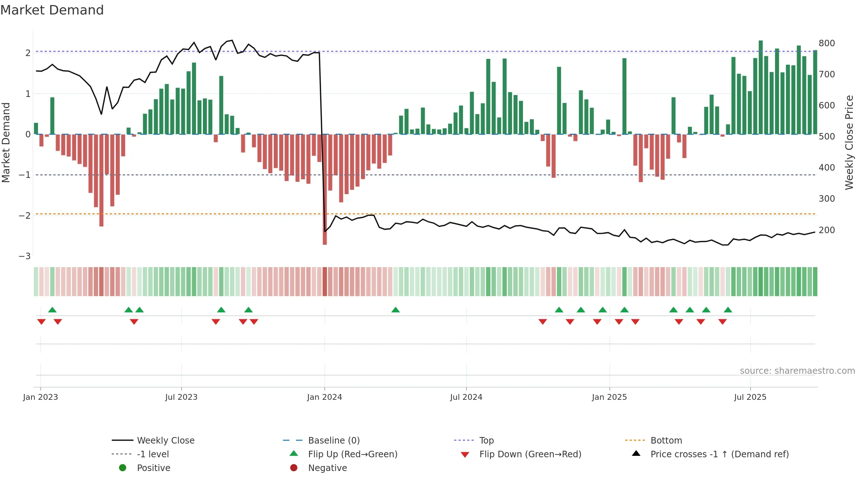This screenshot has height=488, width=868.
Task: Toggle the -1 level legend label
Action: coord(153,454)
